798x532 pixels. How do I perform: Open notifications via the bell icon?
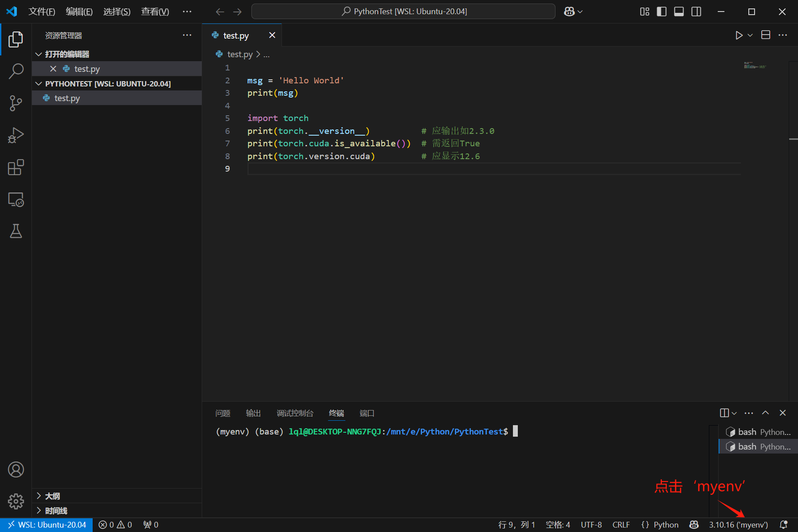tap(783, 524)
